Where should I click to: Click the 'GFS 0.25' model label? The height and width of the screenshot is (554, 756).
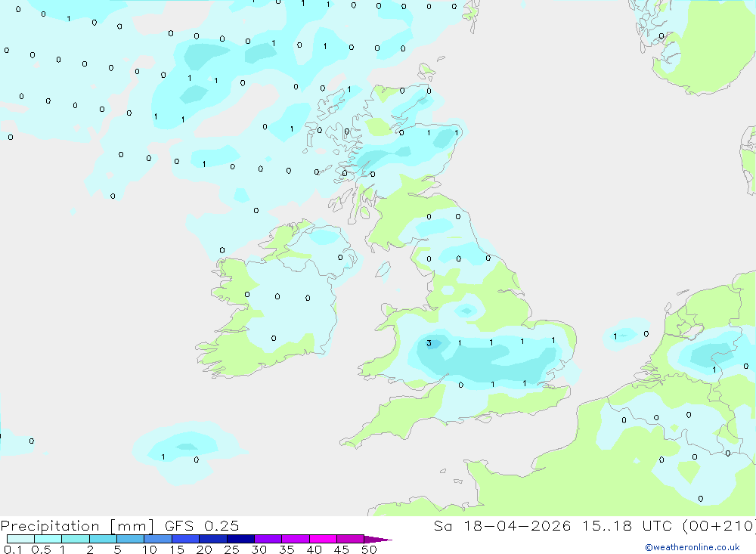coord(202,526)
